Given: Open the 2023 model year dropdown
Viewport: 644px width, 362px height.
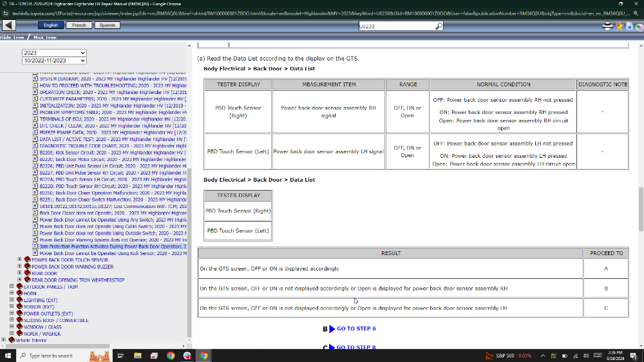Looking at the screenshot, I should click(54, 53).
